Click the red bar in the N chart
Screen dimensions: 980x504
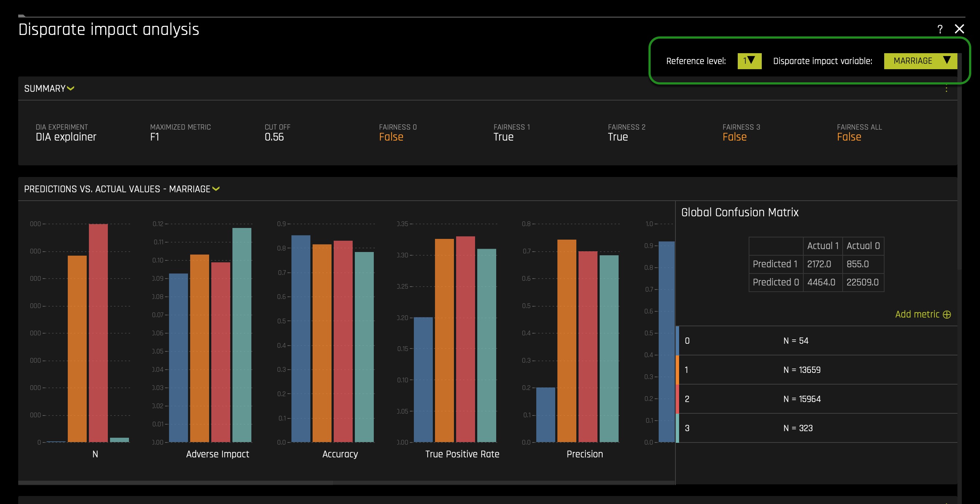click(x=98, y=333)
